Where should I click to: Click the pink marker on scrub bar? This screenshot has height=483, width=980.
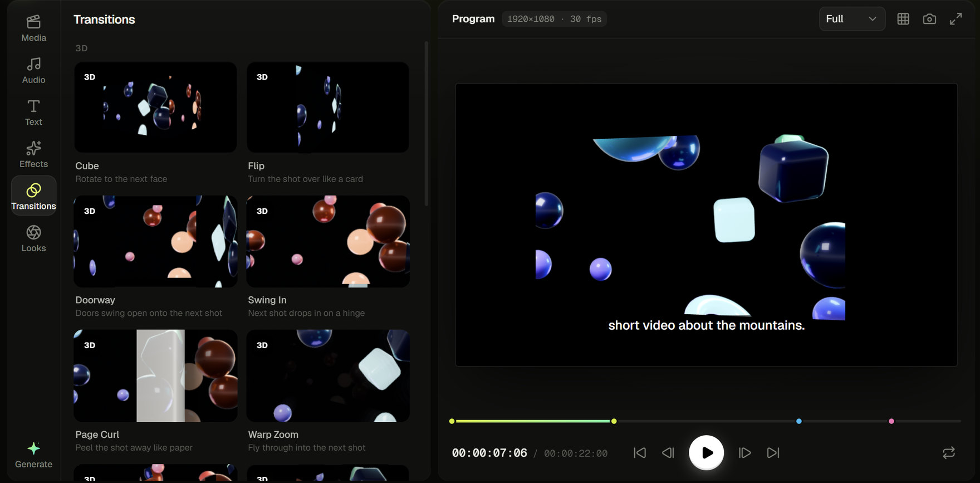891,421
